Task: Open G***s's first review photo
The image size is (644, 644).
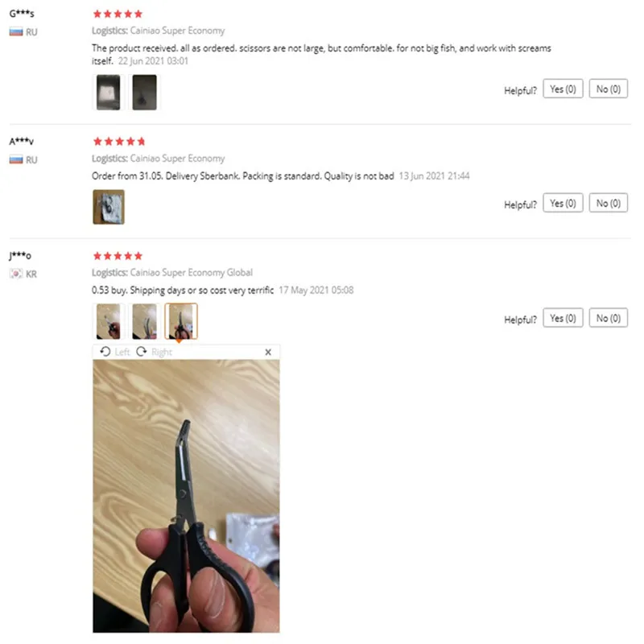Action: pos(109,93)
